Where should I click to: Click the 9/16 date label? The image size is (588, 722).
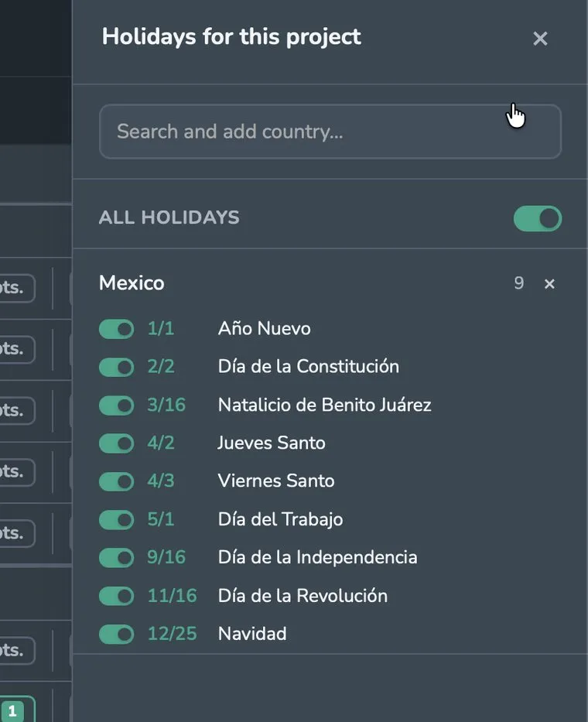(166, 557)
